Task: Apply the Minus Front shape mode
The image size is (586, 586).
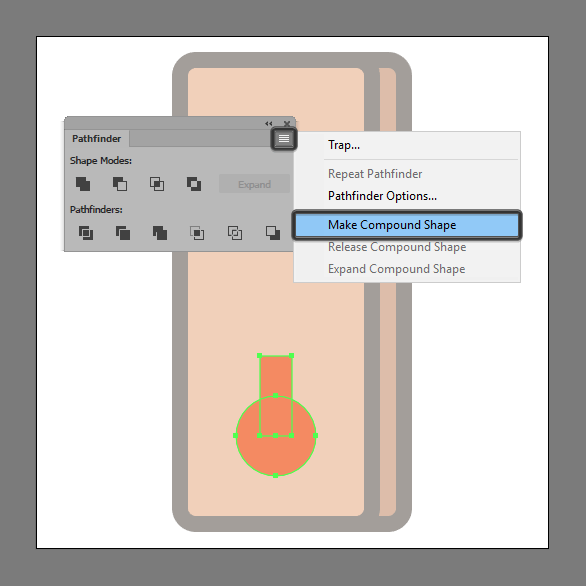Action: [x=120, y=184]
